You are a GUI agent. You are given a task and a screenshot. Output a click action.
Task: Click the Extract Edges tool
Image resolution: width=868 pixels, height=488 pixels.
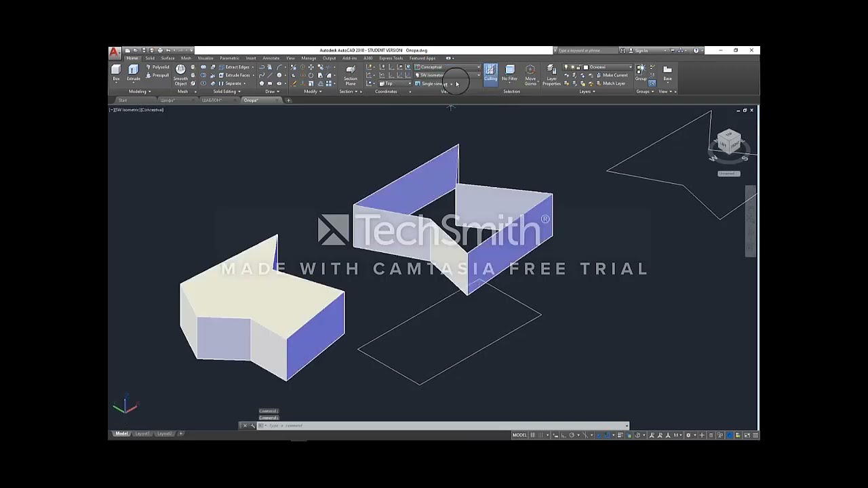pyautogui.click(x=235, y=67)
